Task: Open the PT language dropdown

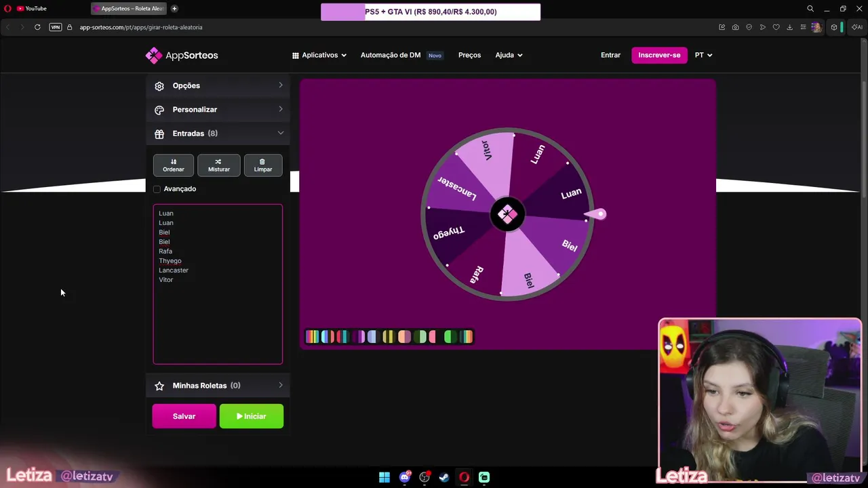Action: [703, 56]
